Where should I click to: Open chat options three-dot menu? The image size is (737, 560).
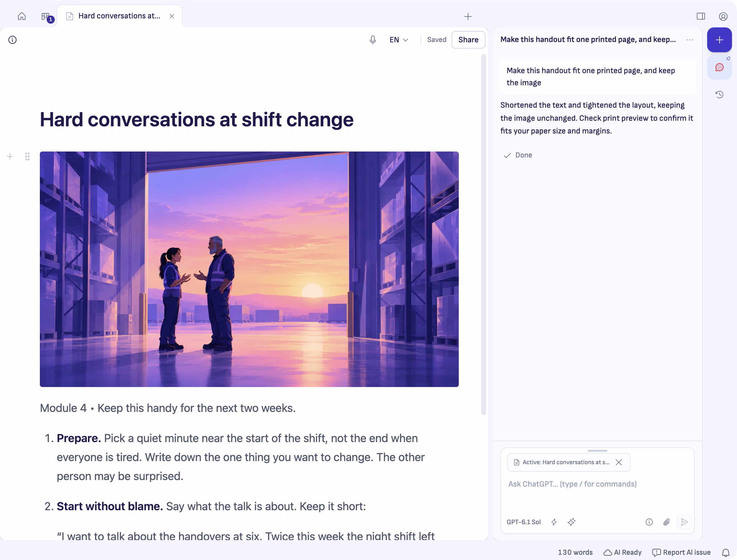pyautogui.click(x=690, y=40)
